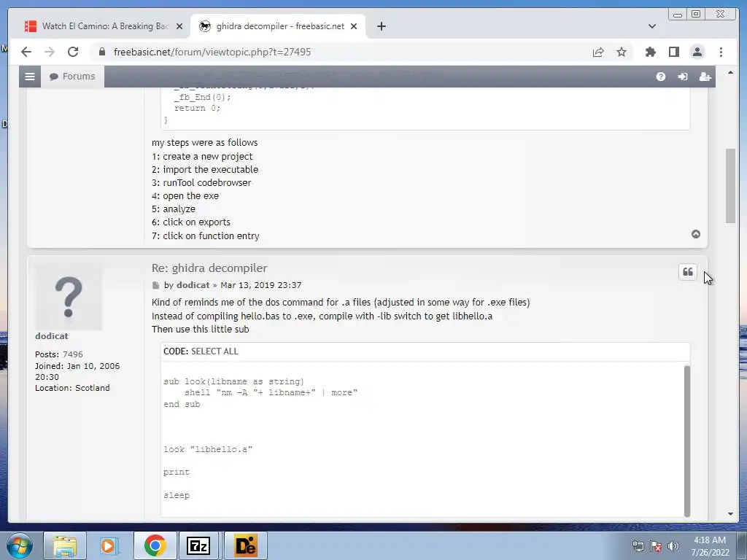The image size is (747, 560).
Task: Click dodicat's avatar placeholder
Action: point(68,297)
